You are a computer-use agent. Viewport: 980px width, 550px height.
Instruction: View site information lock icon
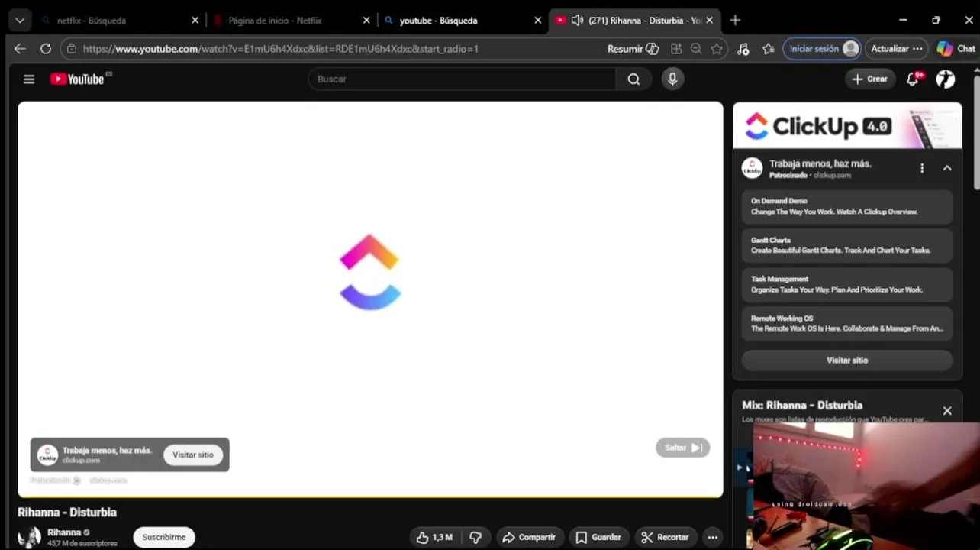pos(72,48)
